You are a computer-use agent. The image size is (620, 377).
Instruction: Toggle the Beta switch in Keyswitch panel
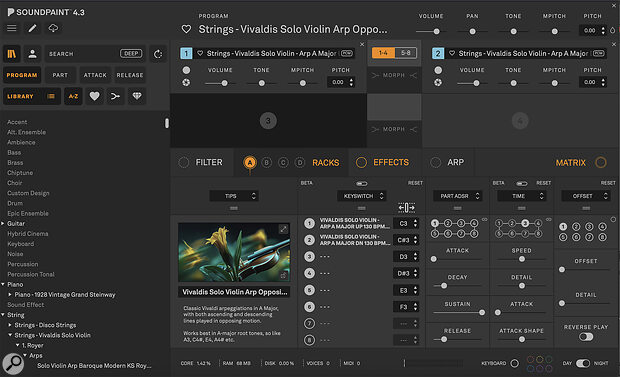361,184
